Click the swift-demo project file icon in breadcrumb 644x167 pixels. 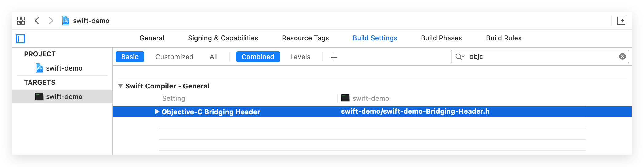66,21
